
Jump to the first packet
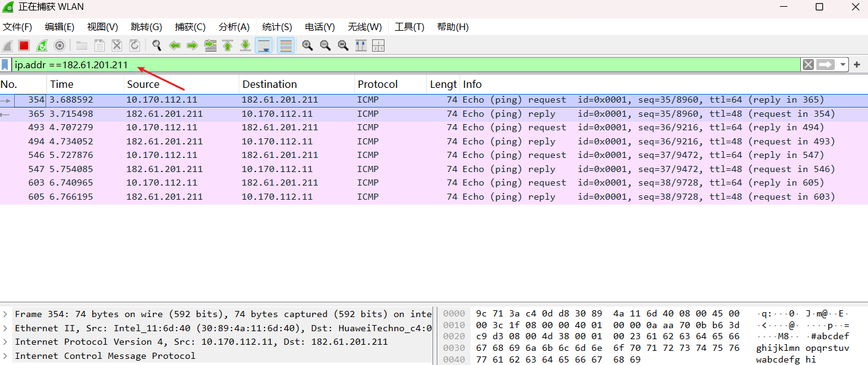click(228, 45)
